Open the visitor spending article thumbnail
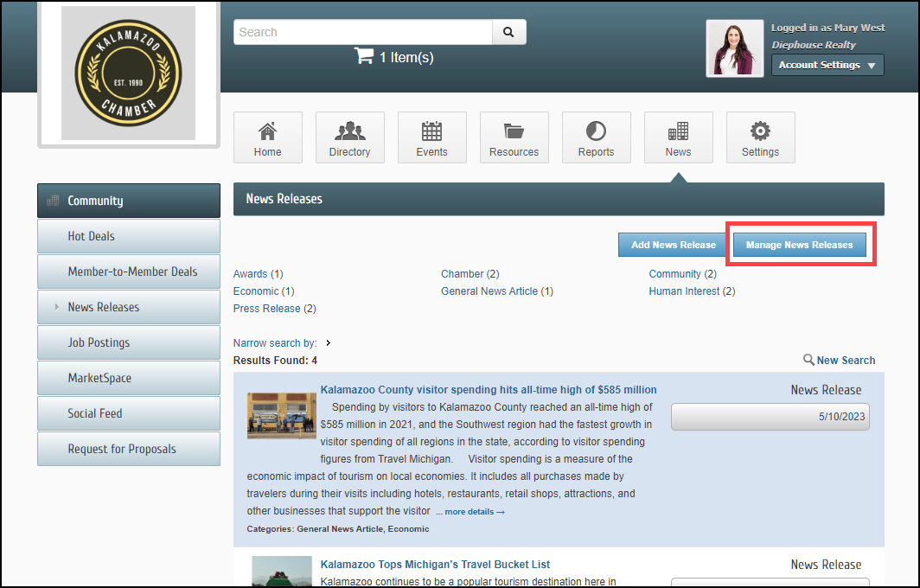The image size is (920, 588). [x=281, y=416]
